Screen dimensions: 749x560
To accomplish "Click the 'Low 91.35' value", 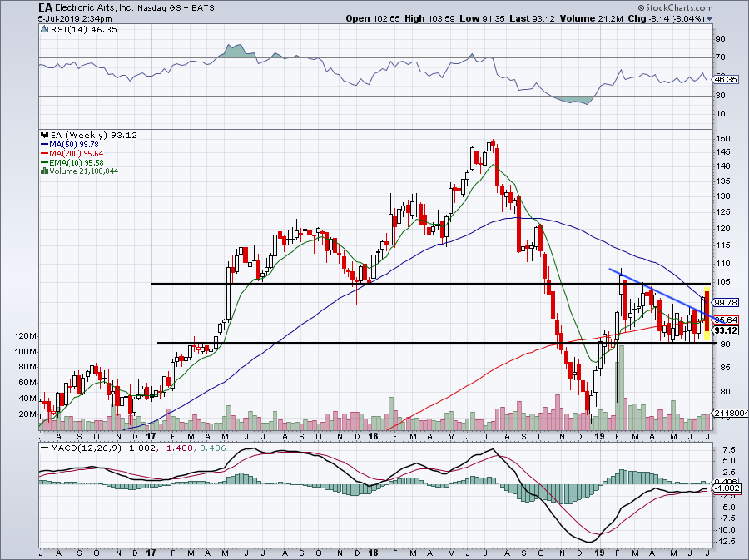I will [483, 19].
